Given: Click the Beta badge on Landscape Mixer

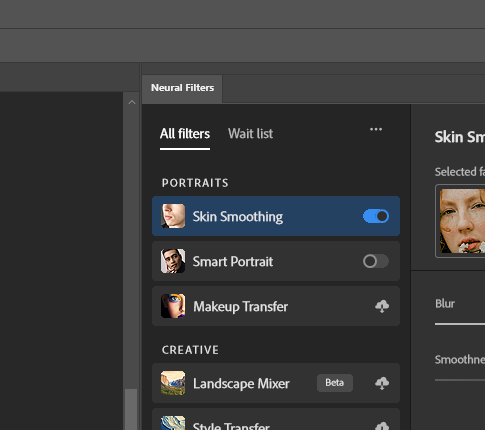Looking at the screenshot, I should (335, 383).
